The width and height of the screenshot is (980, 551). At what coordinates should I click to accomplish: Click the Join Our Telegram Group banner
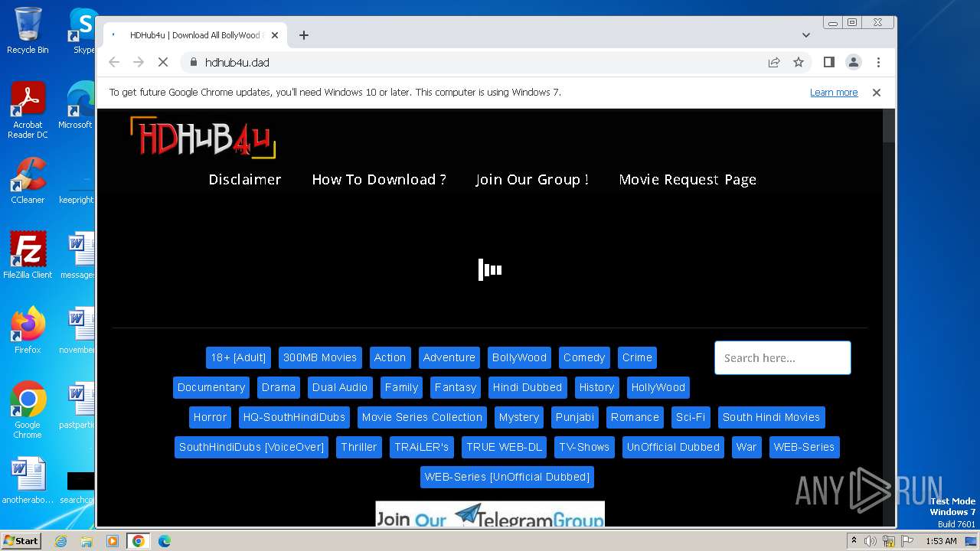tap(490, 514)
